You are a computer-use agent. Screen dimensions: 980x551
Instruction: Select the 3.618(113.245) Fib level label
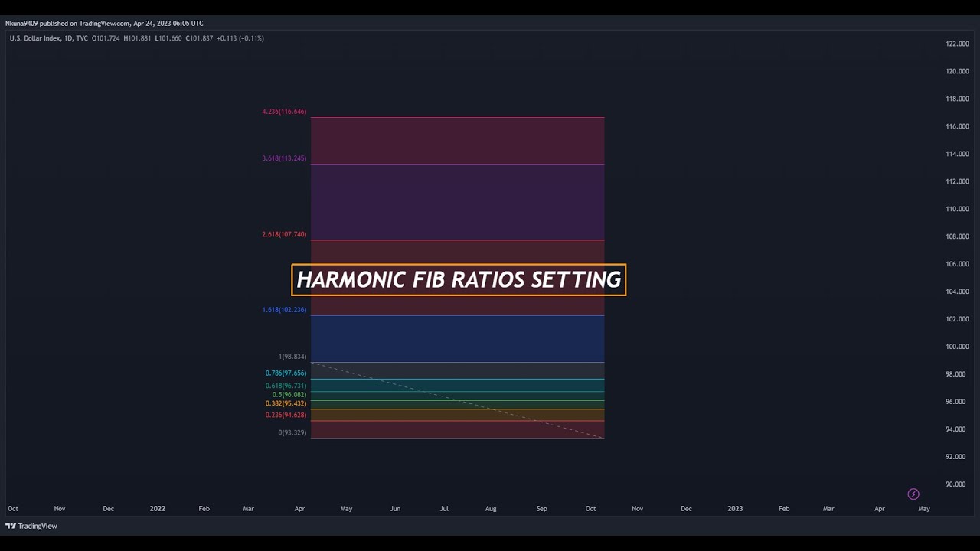284,158
